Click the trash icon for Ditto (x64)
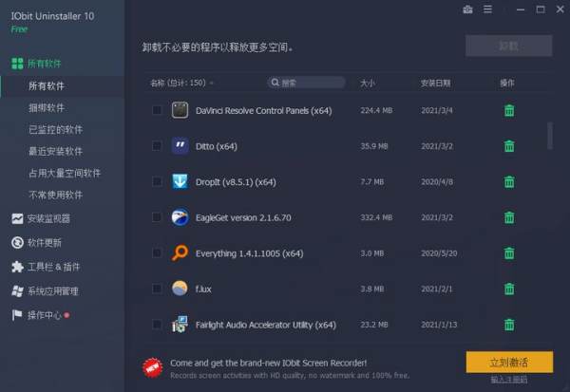Viewport: 570px width, 392px height. point(509,146)
